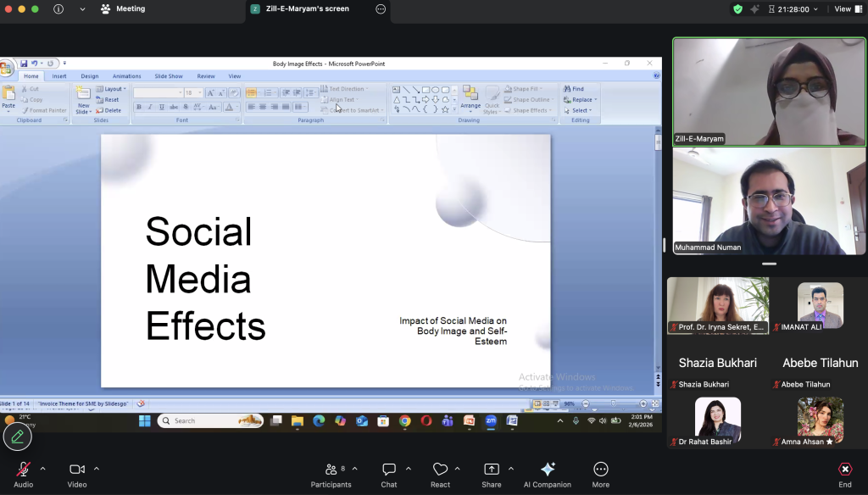Click the Share screen icon
The width and height of the screenshot is (868, 495).
tap(492, 470)
